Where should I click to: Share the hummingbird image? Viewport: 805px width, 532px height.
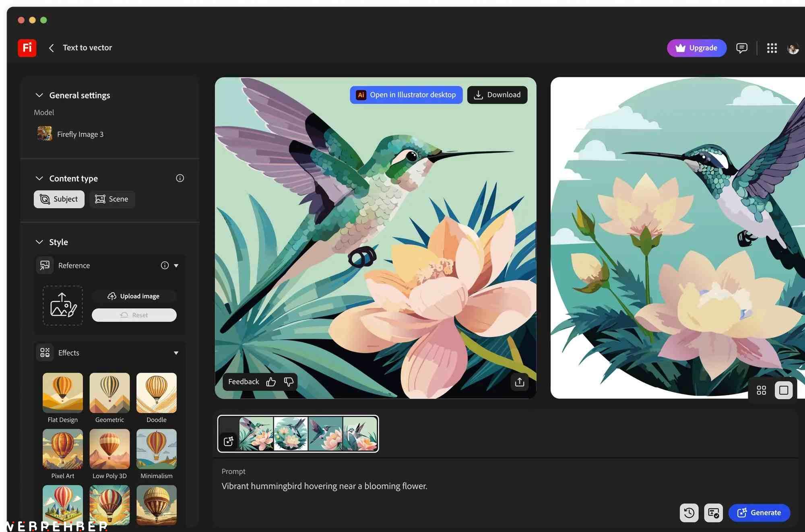[519, 382]
